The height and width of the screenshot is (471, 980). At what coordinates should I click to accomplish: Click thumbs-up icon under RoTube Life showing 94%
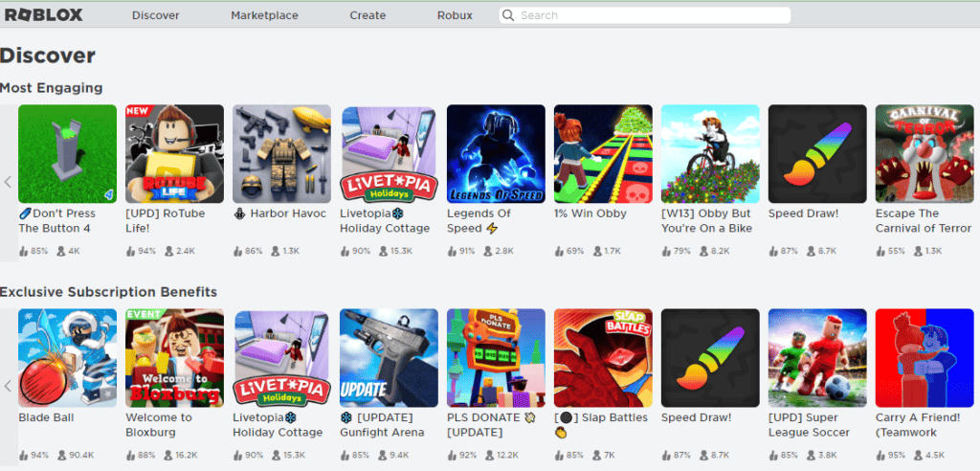click(x=130, y=252)
